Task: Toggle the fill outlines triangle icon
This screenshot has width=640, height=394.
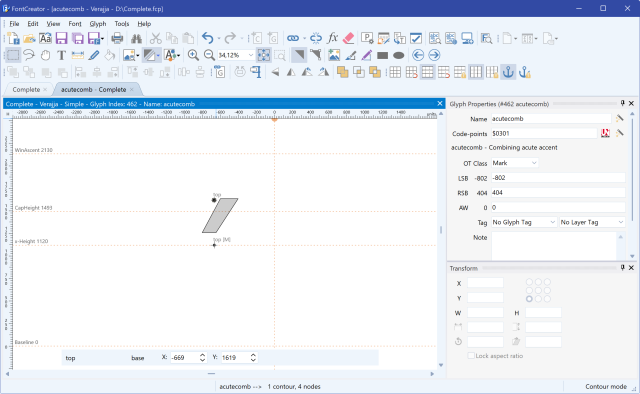Action: pyautogui.click(x=299, y=55)
